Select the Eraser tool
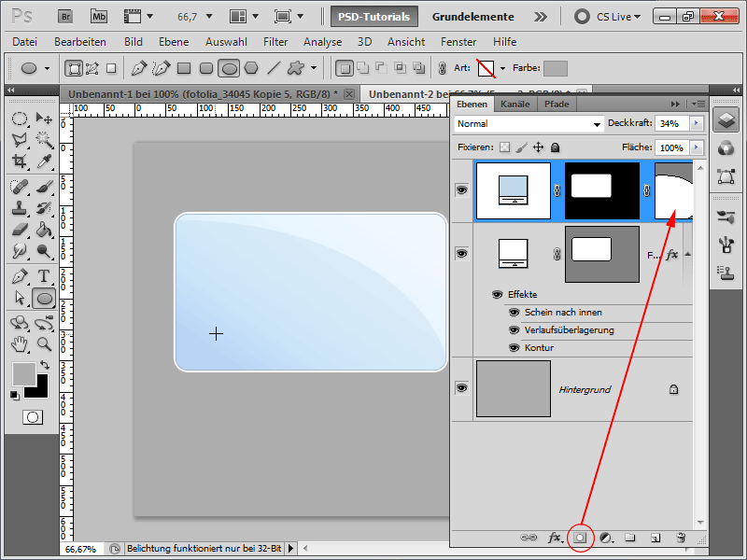This screenshot has height=560, width=747. (19, 230)
